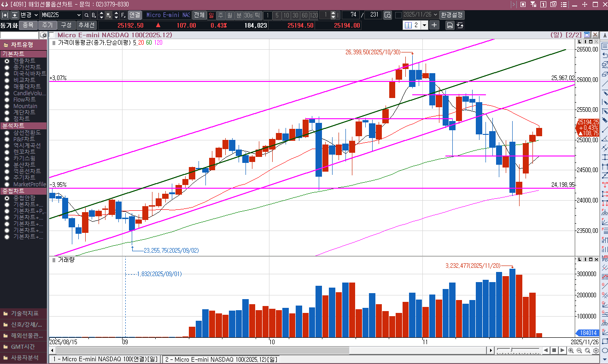
Task: Click the save chart floppy disk icon
Action: [x=450, y=25]
